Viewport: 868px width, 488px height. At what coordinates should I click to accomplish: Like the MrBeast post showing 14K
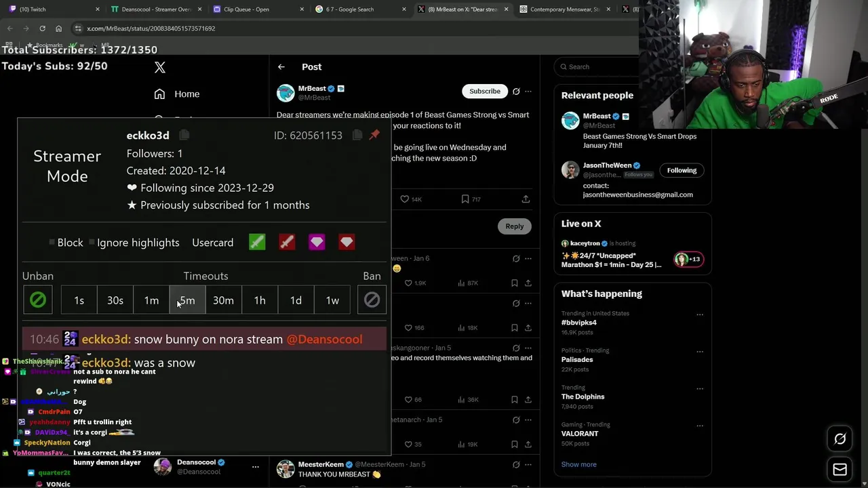410,199
